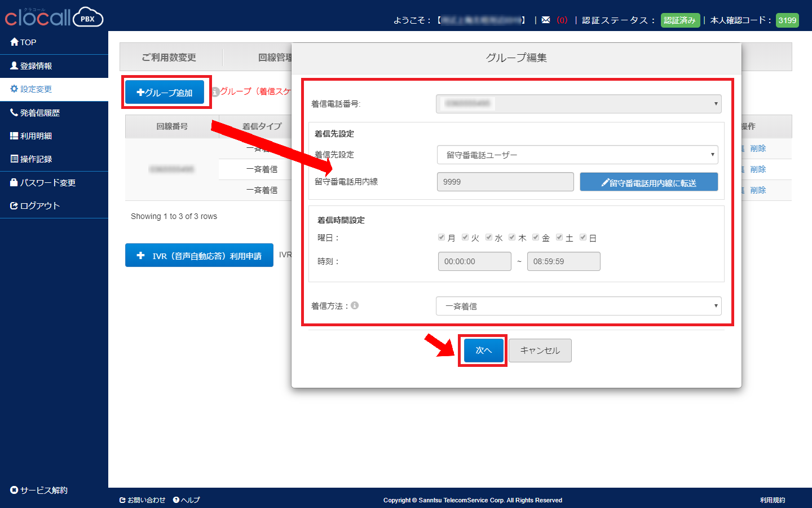812x508 pixels.
Task: Click the end time field showing 08:59:59
Action: click(564, 261)
